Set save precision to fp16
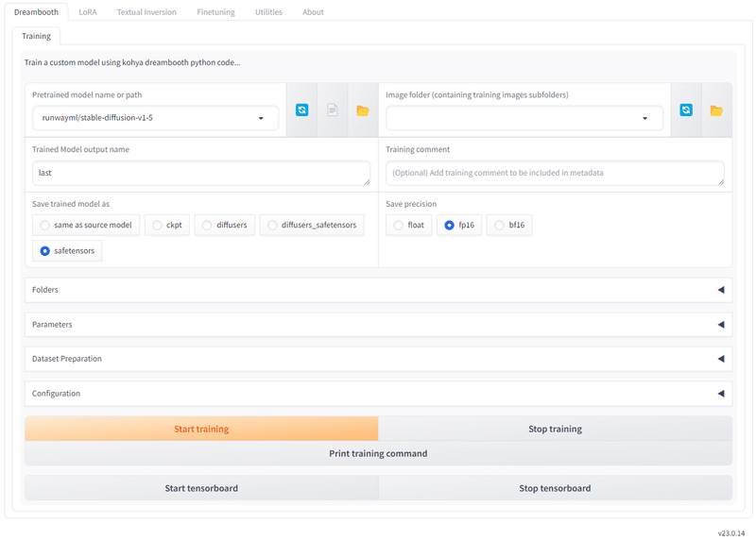 point(459,225)
